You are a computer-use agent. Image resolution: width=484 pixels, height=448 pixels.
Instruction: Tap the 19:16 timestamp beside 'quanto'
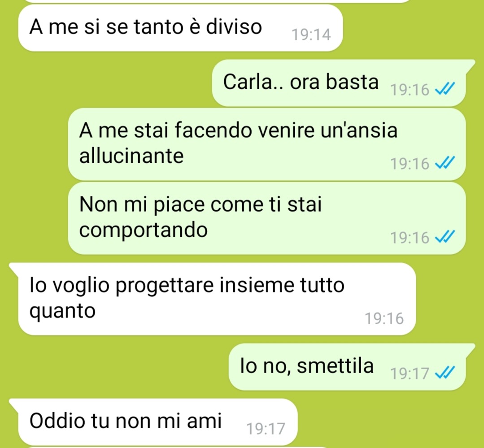tap(384, 318)
